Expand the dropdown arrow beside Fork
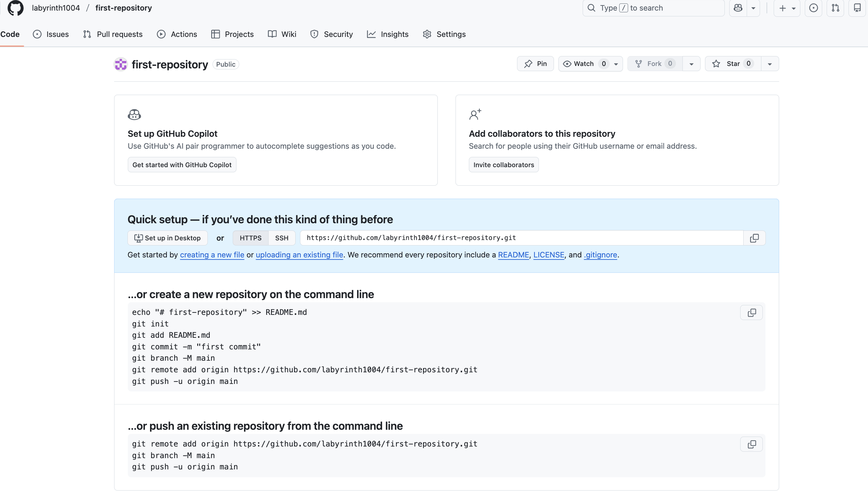This screenshot has height=493, width=868. pyautogui.click(x=691, y=64)
